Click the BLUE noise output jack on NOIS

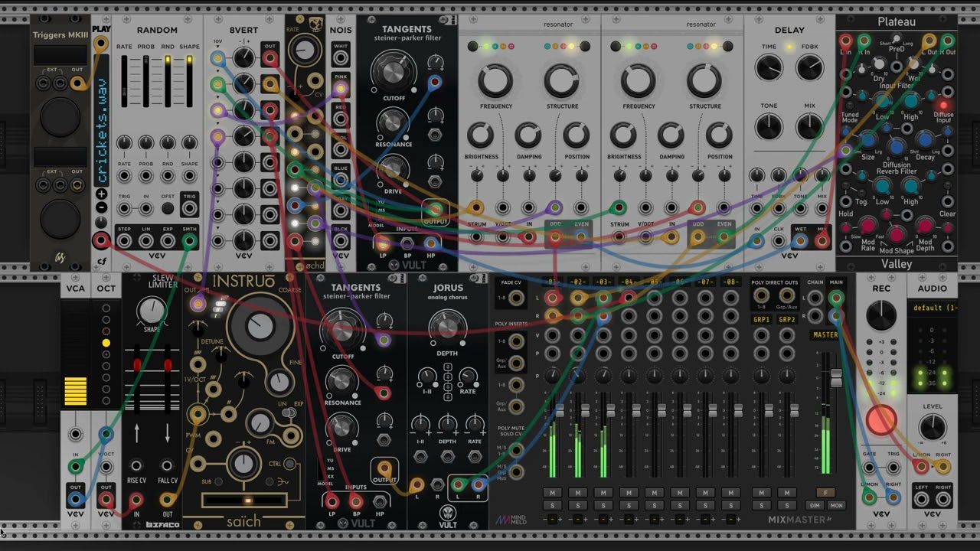[x=340, y=181]
